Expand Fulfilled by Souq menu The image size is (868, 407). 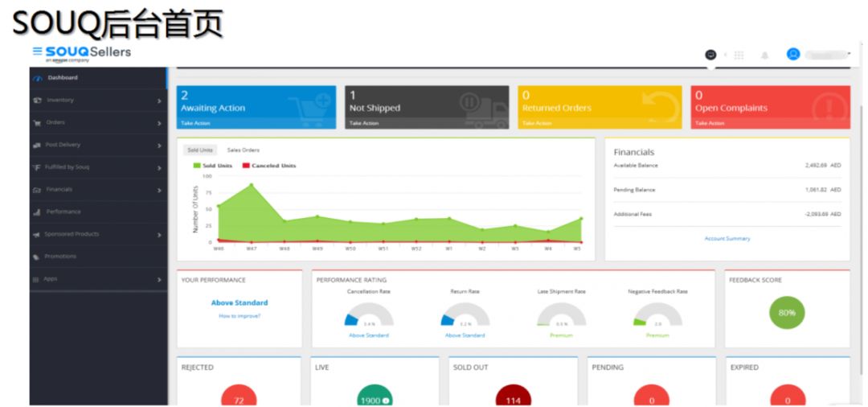[98, 167]
